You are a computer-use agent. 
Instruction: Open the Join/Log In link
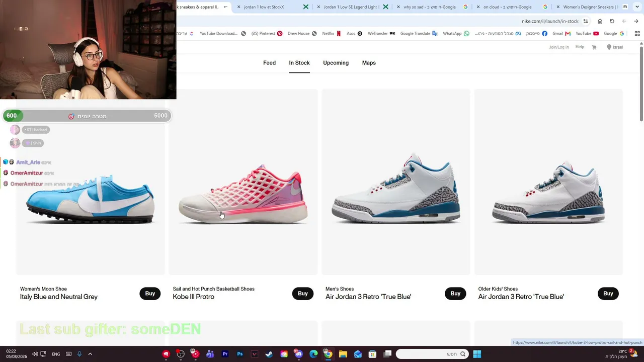click(558, 47)
